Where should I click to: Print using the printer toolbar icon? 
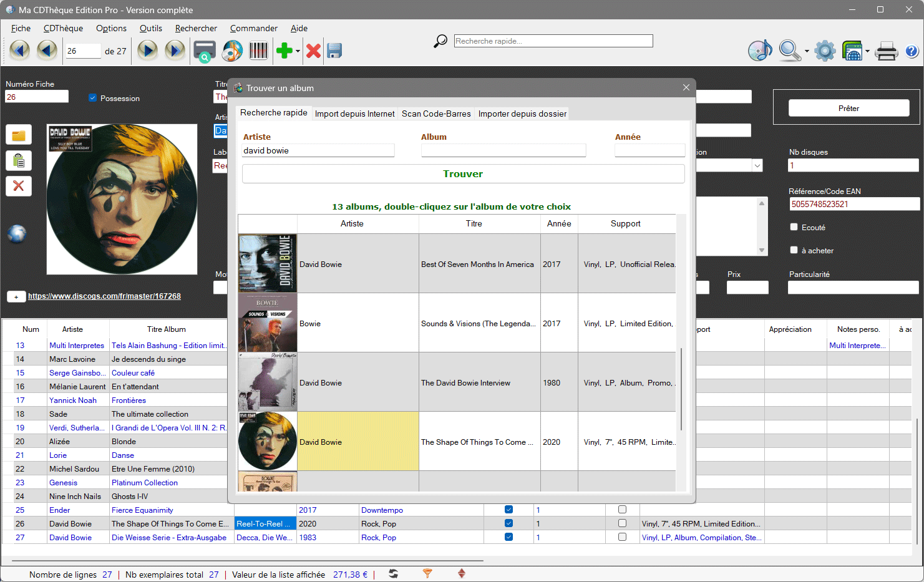pos(887,51)
